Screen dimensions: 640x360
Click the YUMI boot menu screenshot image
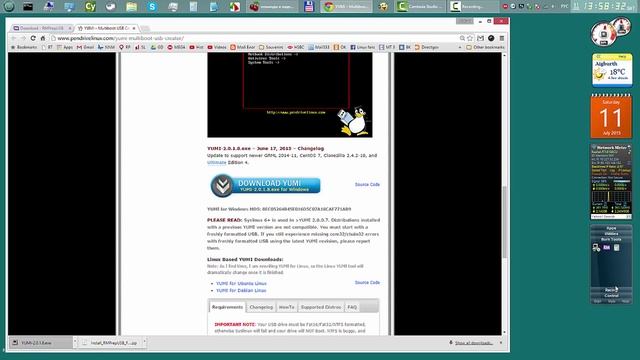click(x=289, y=95)
